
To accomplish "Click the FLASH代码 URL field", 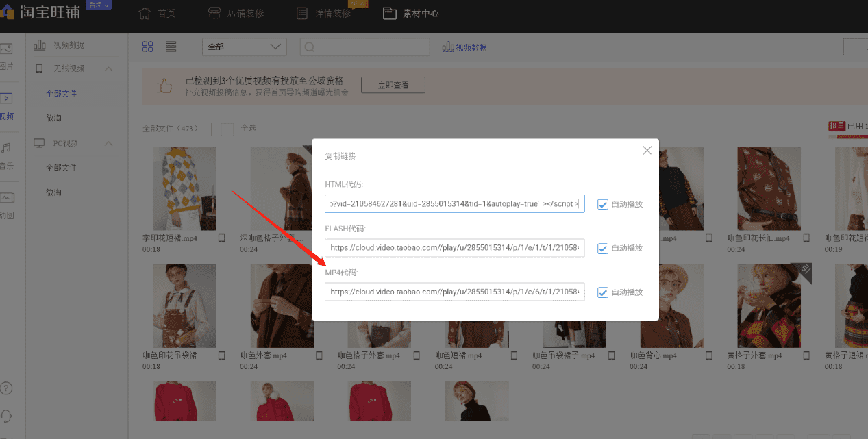I will (x=455, y=248).
